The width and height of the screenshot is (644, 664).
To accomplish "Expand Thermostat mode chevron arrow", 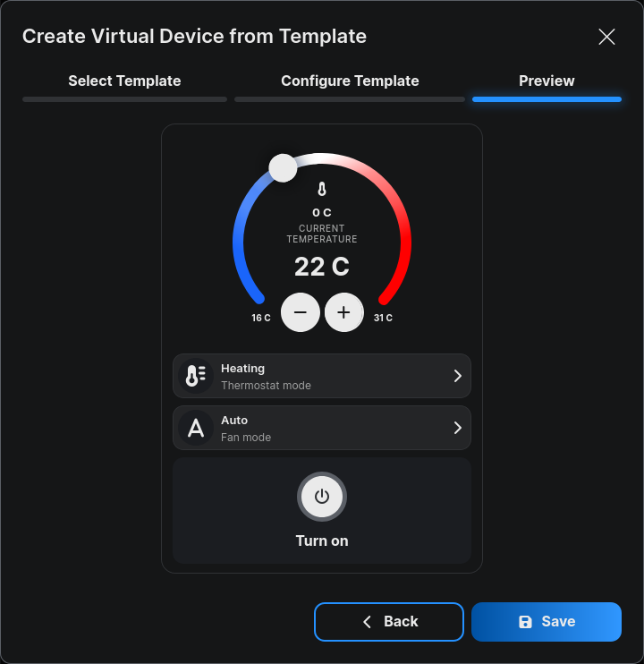I will (x=457, y=376).
